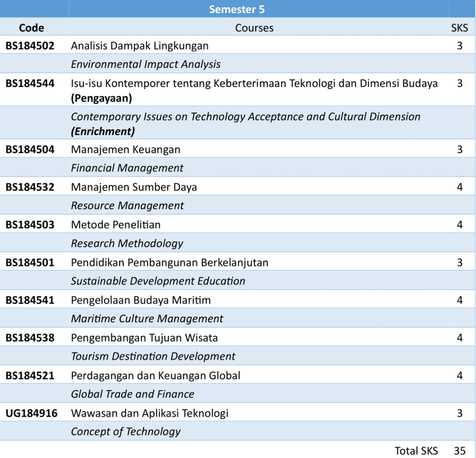Click Analisis Dampak Lingkungan course name
This screenshot has height=458, width=476.
click(x=139, y=46)
